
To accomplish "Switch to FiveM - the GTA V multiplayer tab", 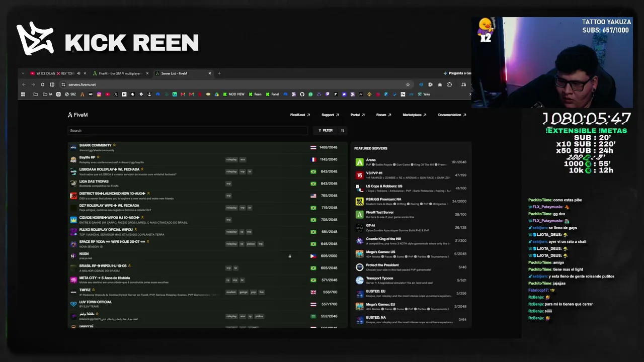I will click(120, 73).
